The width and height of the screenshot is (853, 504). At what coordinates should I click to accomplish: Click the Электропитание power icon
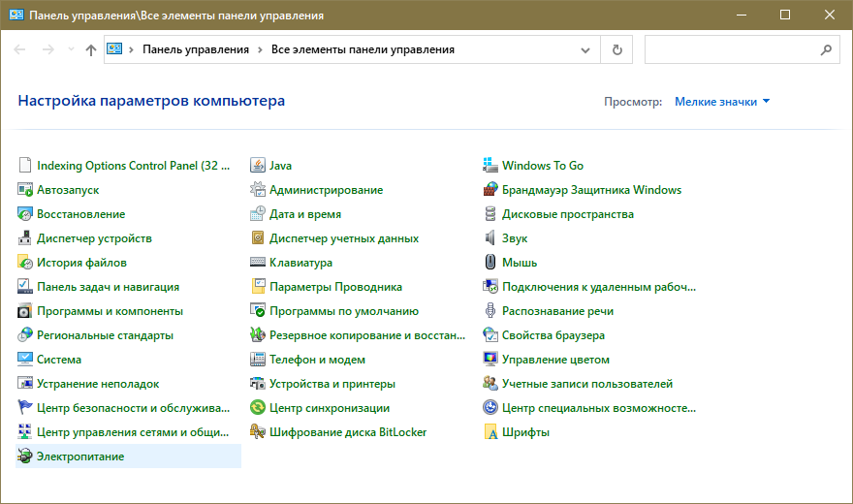tap(25, 457)
